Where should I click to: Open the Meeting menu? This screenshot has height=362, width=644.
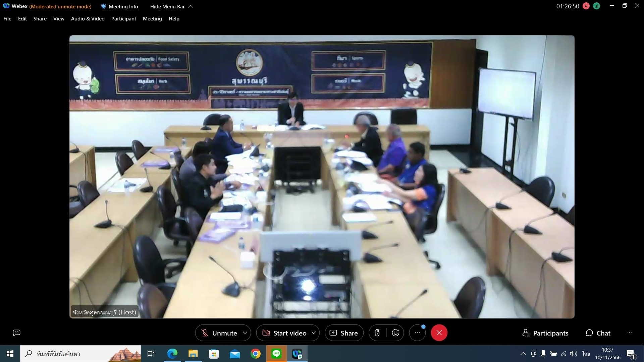152,19
